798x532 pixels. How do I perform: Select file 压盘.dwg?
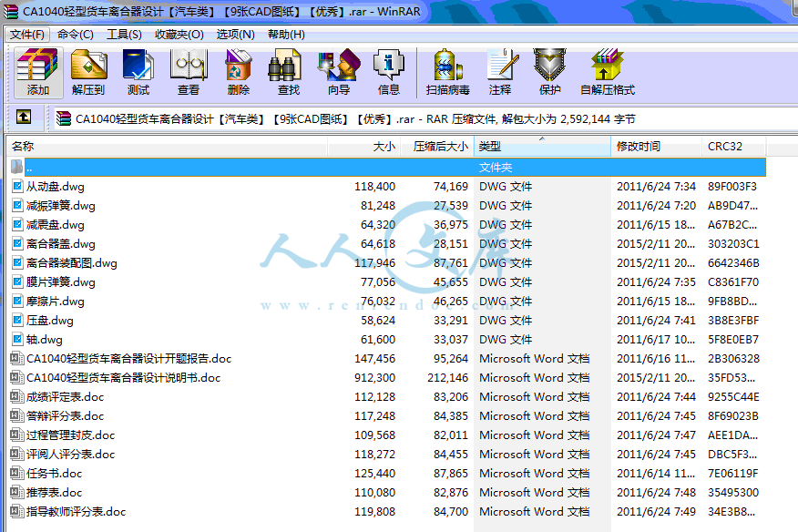(x=50, y=321)
